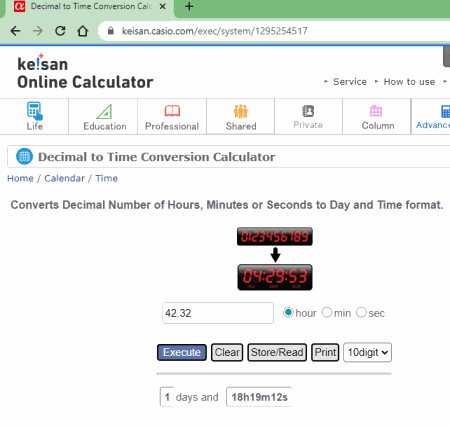Viewport: 450px width, 426px height.
Task: Open the Education triangle ruler icon
Action: coord(104,112)
